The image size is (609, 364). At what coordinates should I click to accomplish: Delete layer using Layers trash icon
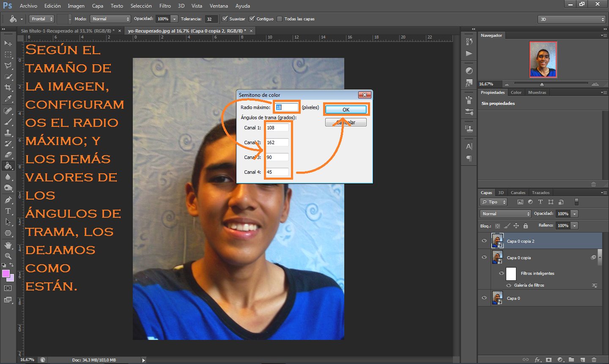(594, 360)
